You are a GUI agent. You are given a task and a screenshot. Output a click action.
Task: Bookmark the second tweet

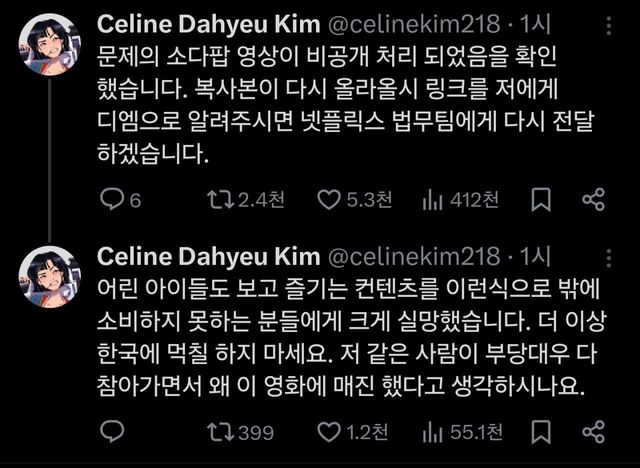pyautogui.click(x=541, y=432)
